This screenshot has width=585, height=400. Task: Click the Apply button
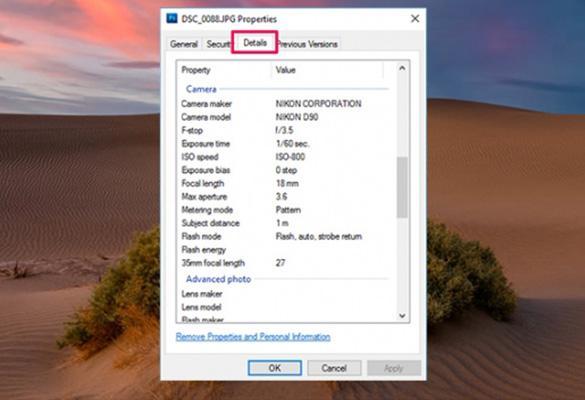point(394,368)
